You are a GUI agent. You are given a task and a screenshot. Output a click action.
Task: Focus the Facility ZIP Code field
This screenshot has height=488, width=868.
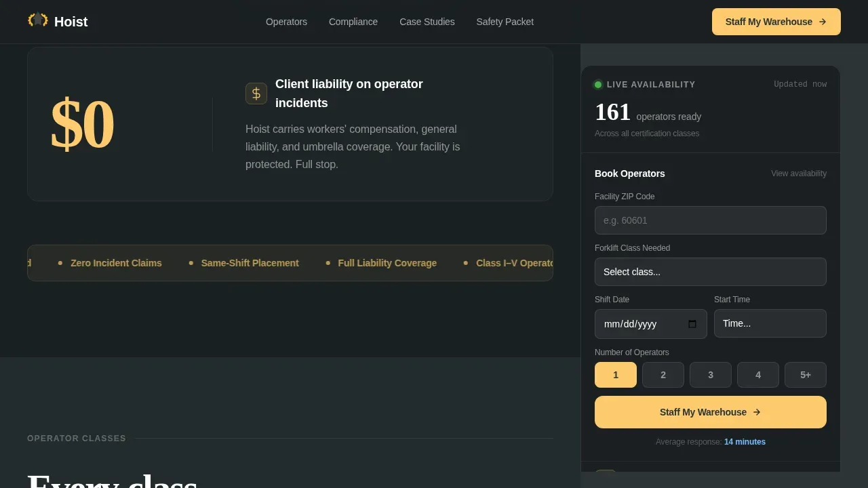pyautogui.click(x=711, y=220)
